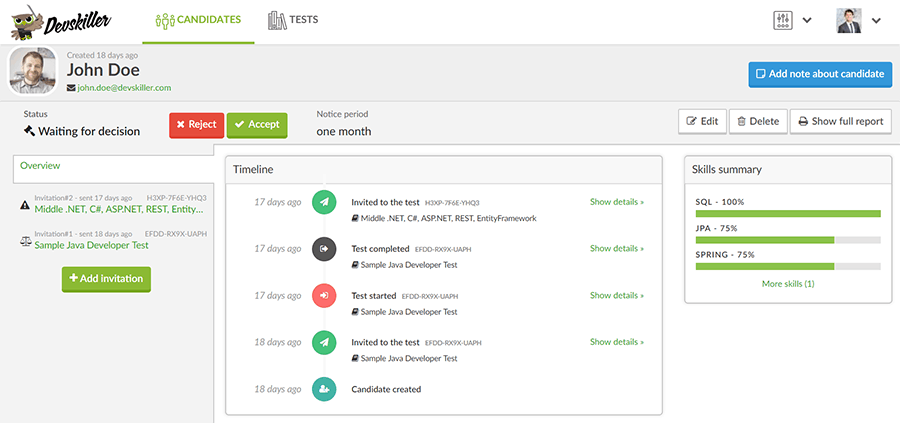This screenshot has width=900, height=423.
Task: Select the Overview tab
Action: click(41, 166)
